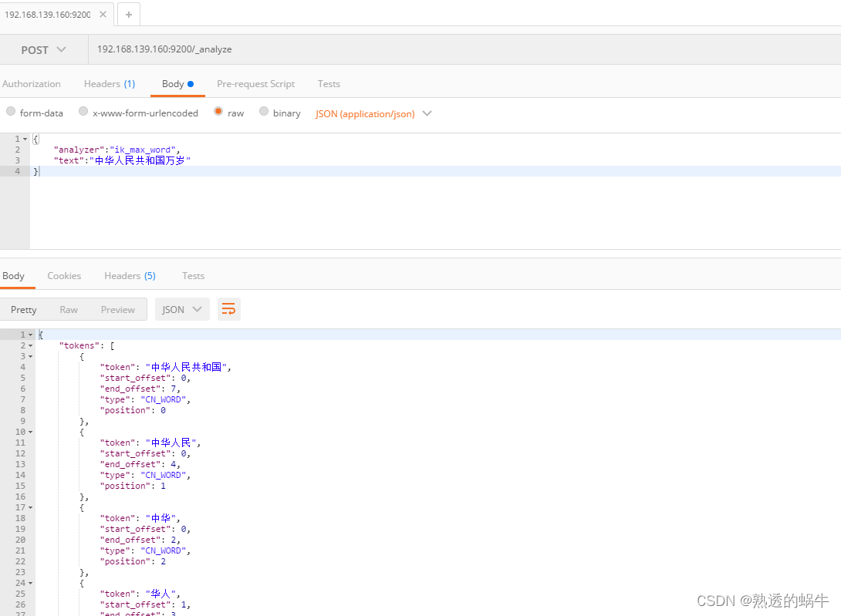Open the response Headers (5) tab
The width and height of the screenshot is (841, 616).
coord(130,275)
